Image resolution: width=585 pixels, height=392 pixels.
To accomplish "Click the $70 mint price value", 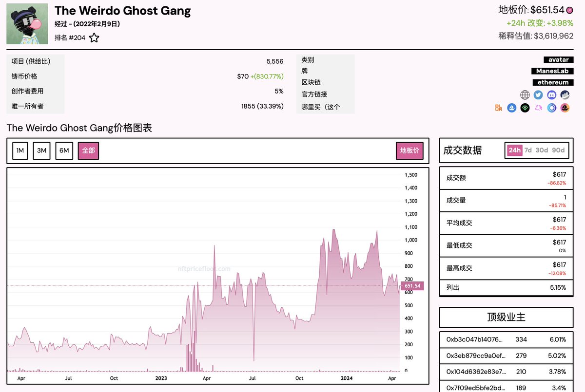I will coord(243,76).
